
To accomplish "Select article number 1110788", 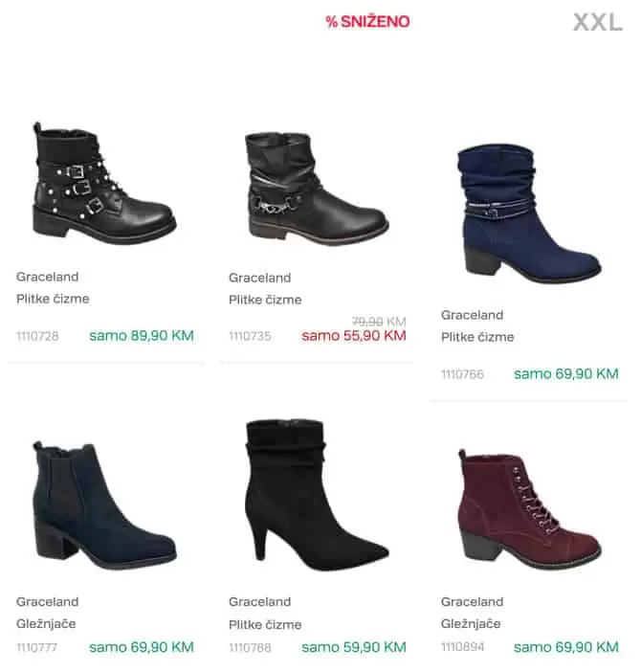I will coord(250,647).
